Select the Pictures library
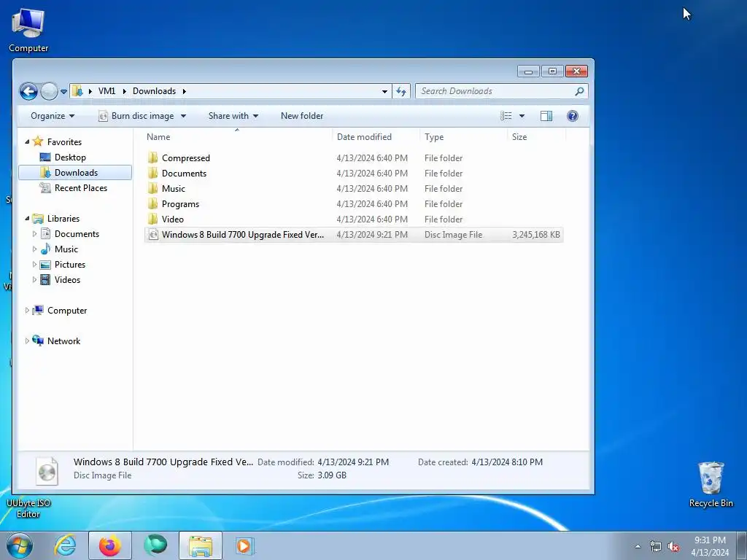Viewport: 747px width, 560px height. click(69, 264)
